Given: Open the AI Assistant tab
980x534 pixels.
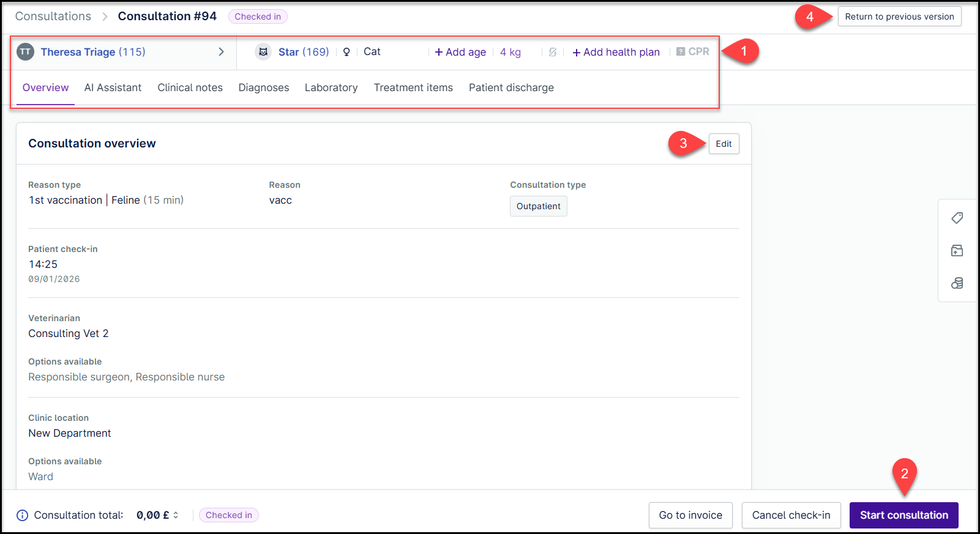Looking at the screenshot, I should (113, 87).
